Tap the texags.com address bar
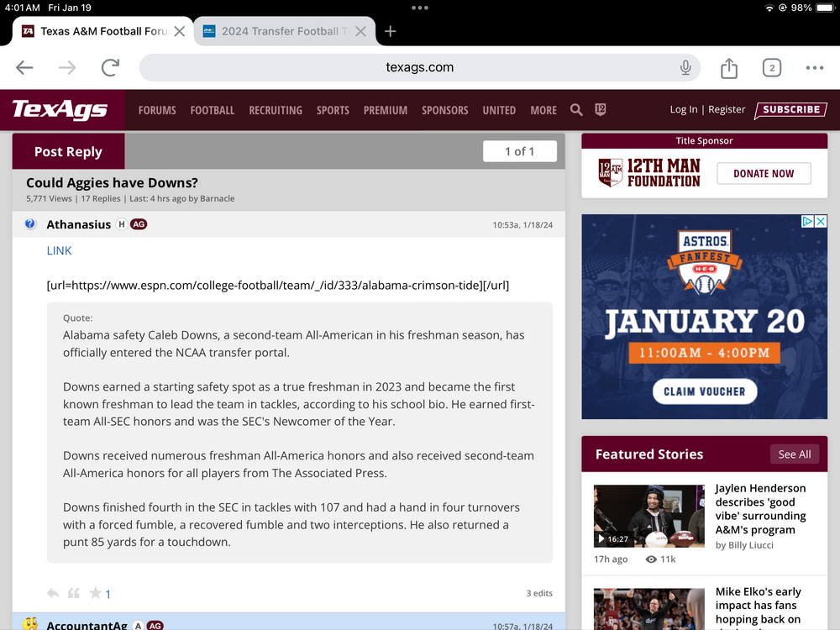Screen dimensions: 840x630 (x=419, y=68)
